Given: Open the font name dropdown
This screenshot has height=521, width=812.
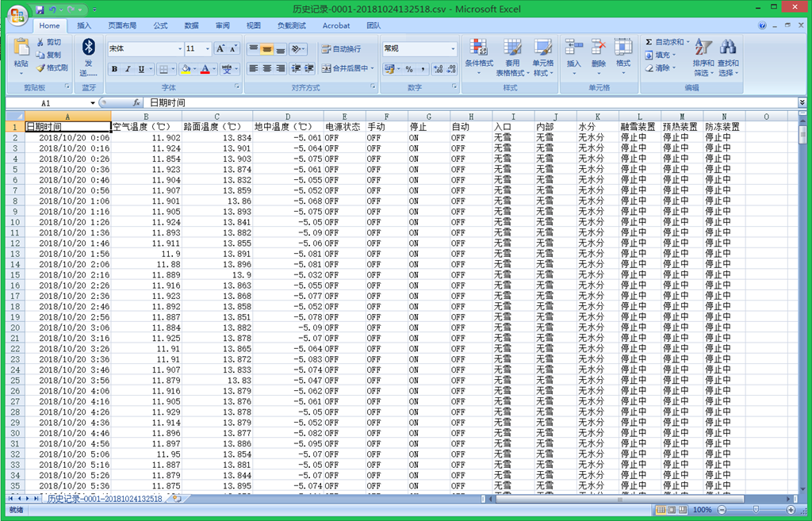Looking at the screenshot, I should click(x=178, y=49).
